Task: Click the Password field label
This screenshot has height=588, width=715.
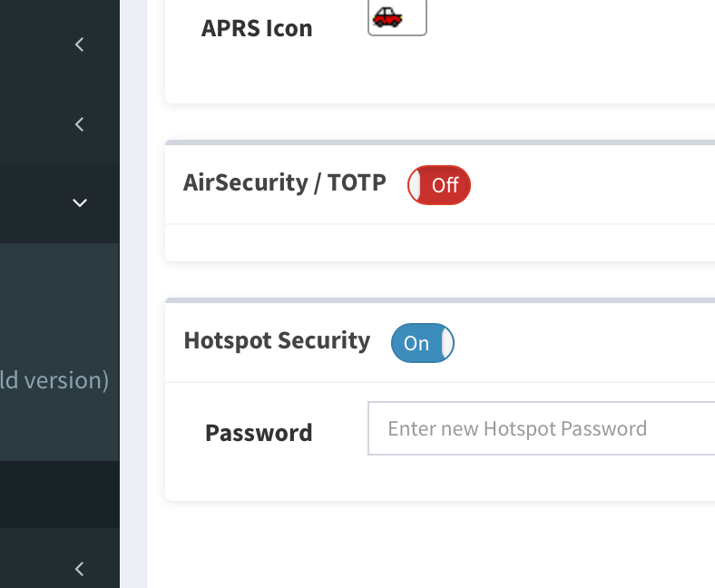Action: (259, 433)
